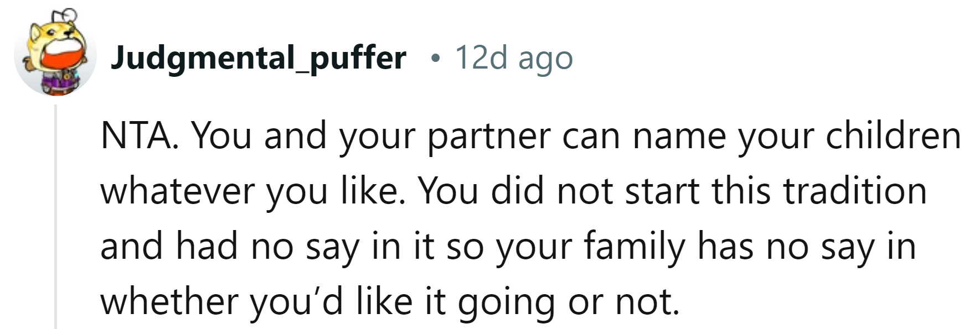980x329 pixels.
Task: Click the word "tradition" in the comment
Action: pos(855,191)
